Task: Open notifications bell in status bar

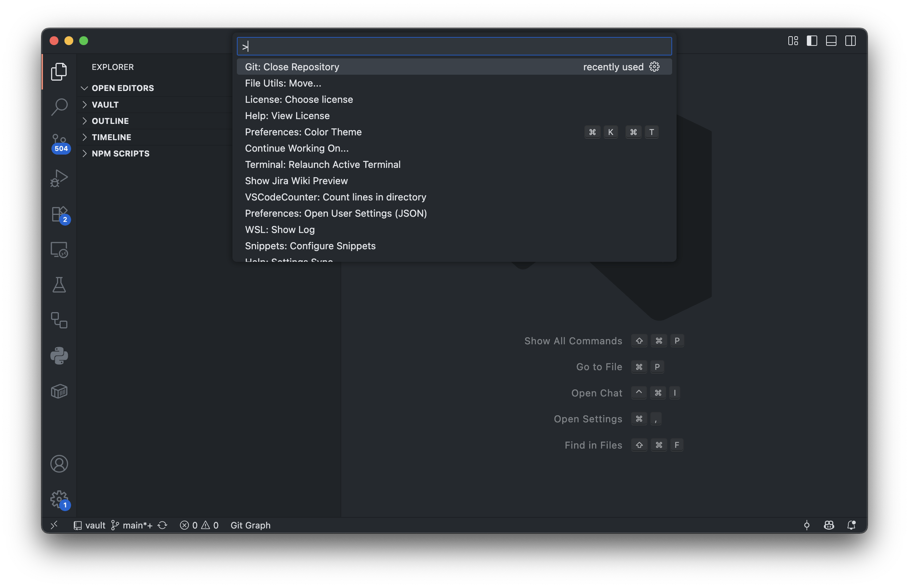Action: pos(851,525)
